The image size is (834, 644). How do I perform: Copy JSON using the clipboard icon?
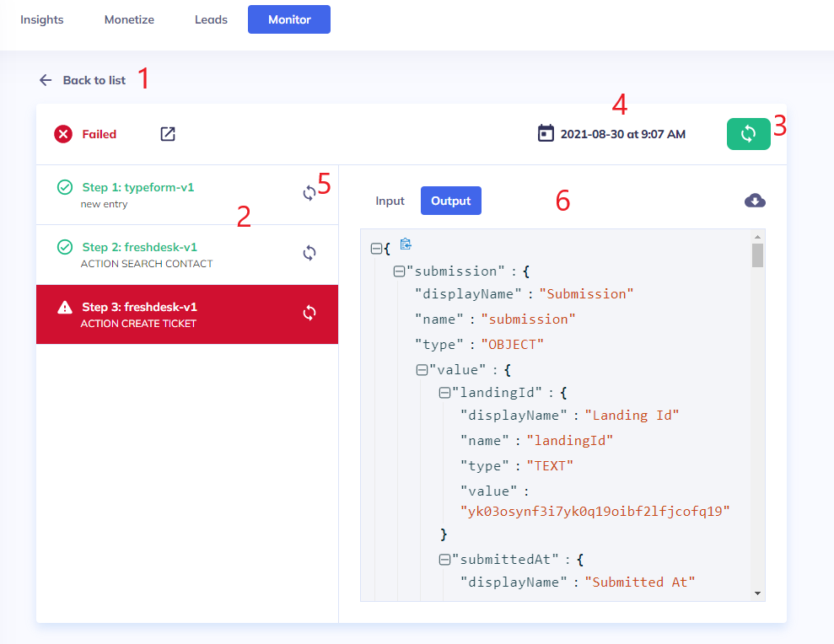406,244
